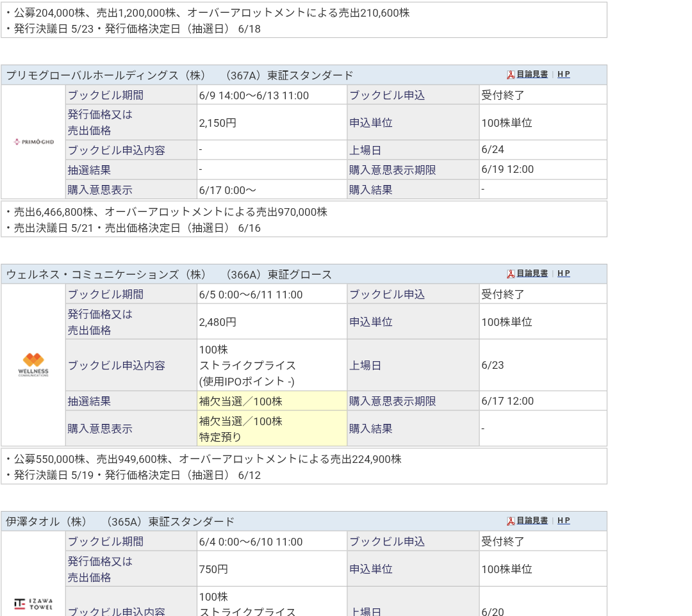
Task: Select the プリモグローバルホールディングス (367A) header title
Action: point(179,76)
